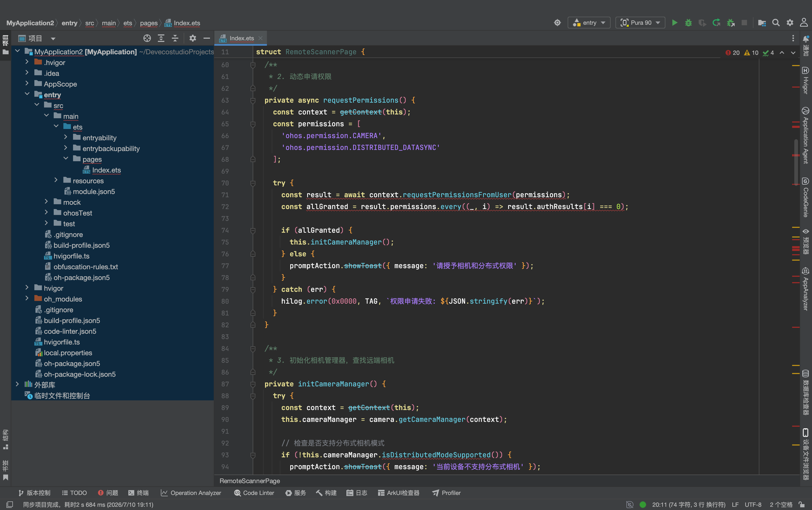Run the entry app with green play icon
The width and height of the screenshot is (812, 510).
(675, 23)
